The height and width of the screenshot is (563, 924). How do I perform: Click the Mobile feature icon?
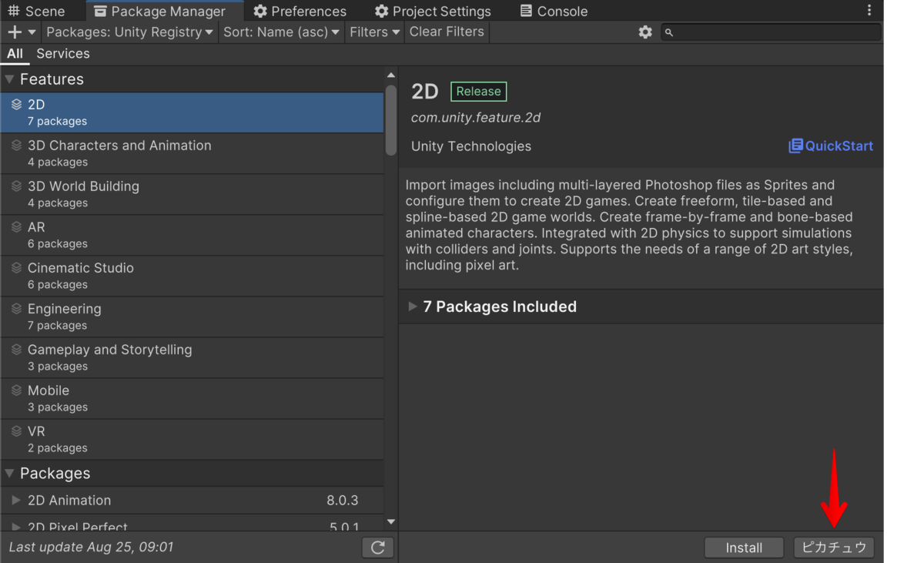(x=17, y=390)
